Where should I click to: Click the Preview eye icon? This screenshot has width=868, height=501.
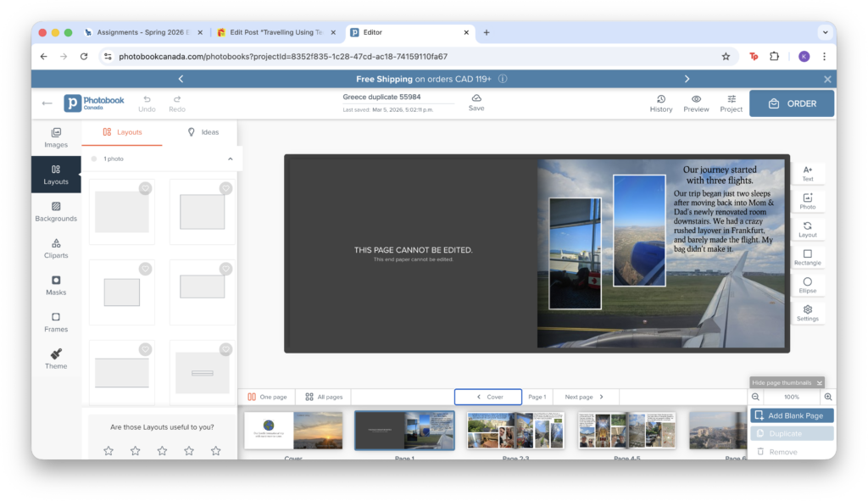(696, 99)
